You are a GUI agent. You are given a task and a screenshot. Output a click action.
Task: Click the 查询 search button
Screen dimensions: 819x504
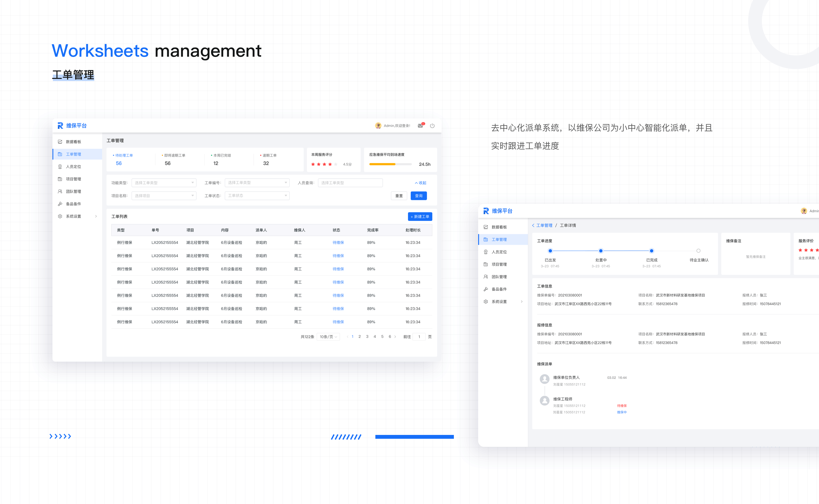[419, 196]
